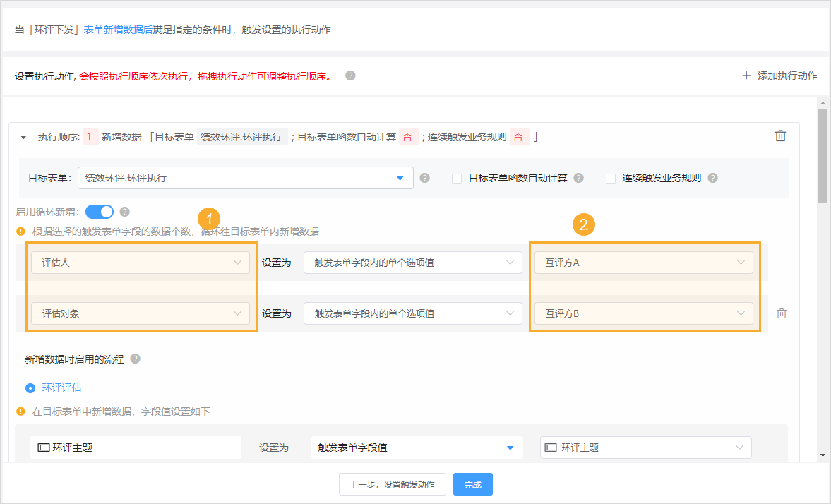Click the trash icon beside the 互评方B row

click(x=781, y=313)
